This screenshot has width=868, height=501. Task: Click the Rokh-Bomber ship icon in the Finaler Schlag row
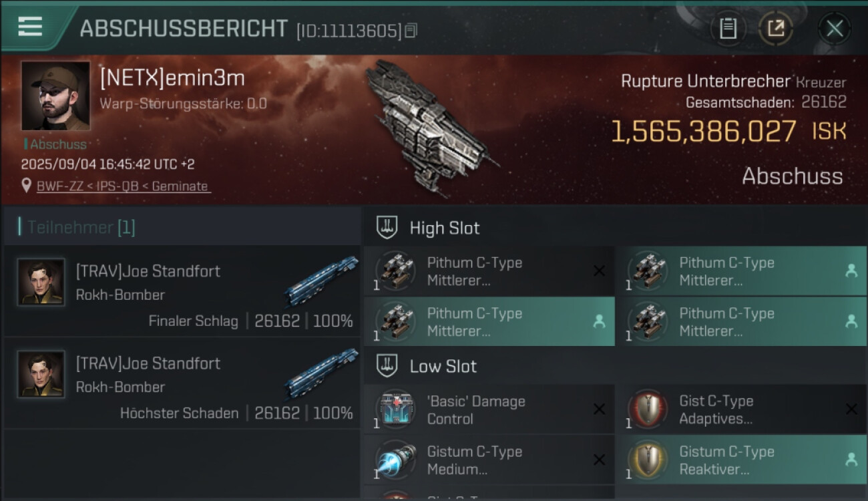(320, 281)
